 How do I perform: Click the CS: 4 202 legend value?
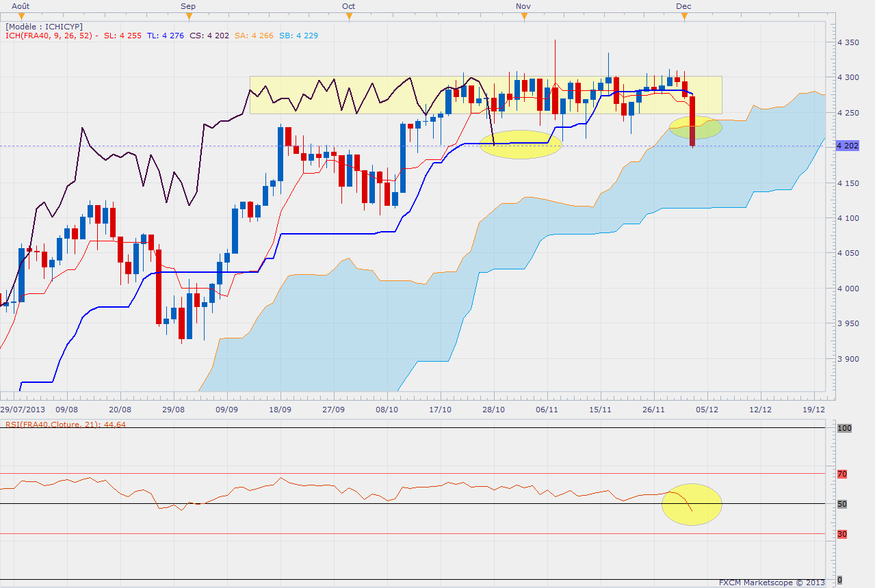(x=209, y=36)
